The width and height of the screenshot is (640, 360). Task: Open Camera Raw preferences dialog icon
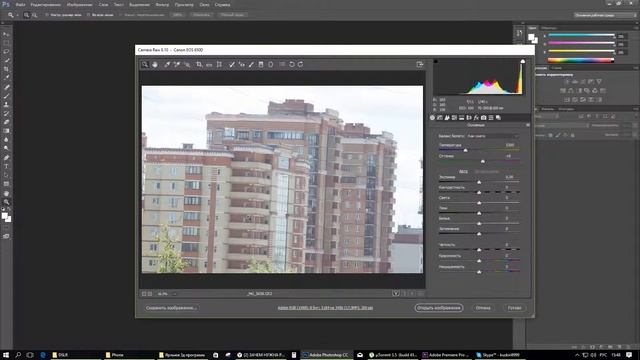coord(282,64)
